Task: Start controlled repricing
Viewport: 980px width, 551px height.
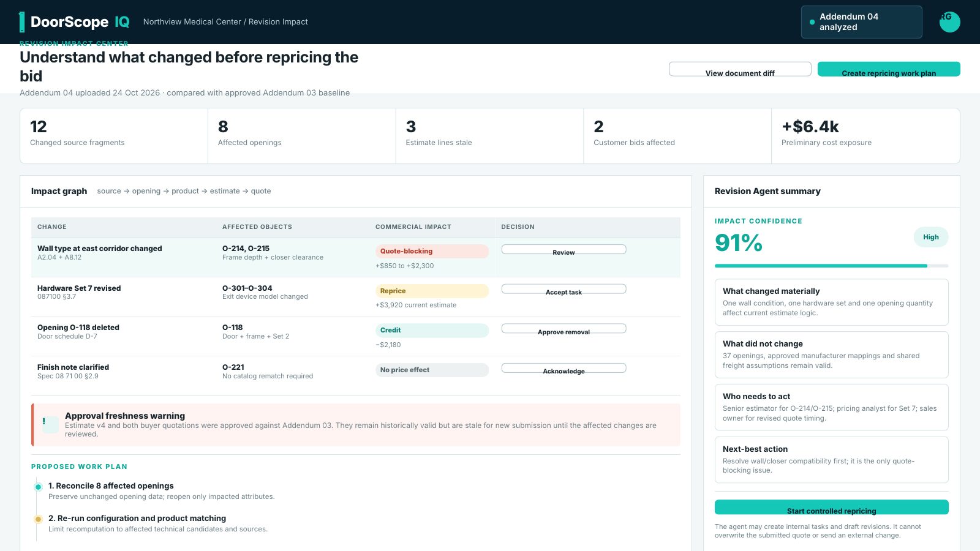Action: (831, 507)
